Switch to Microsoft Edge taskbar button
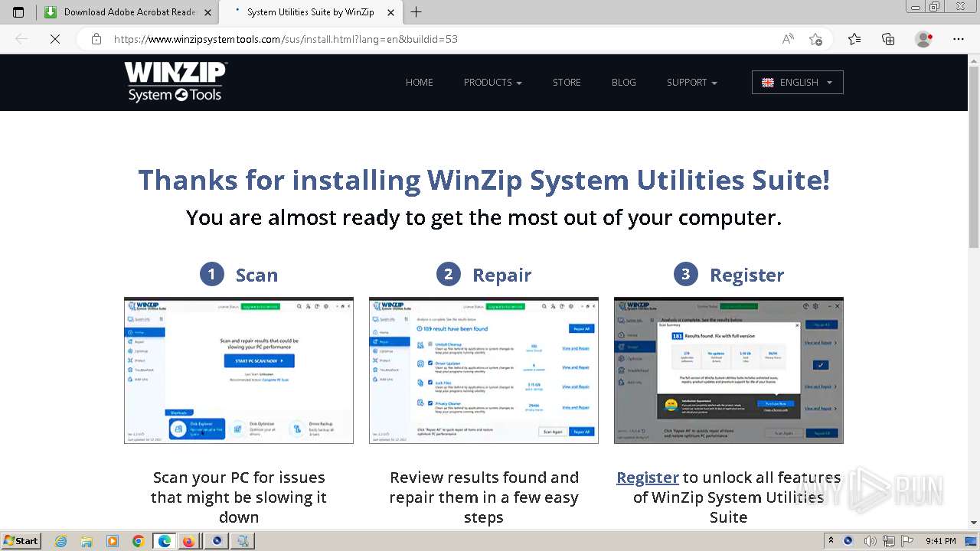 pyautogui.click(x=165, y=541)
